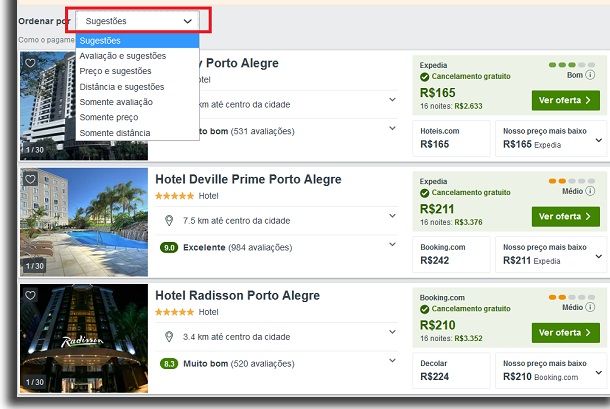
Task: Favorite the first hotel with heart icon
Action: pos(30,63)
